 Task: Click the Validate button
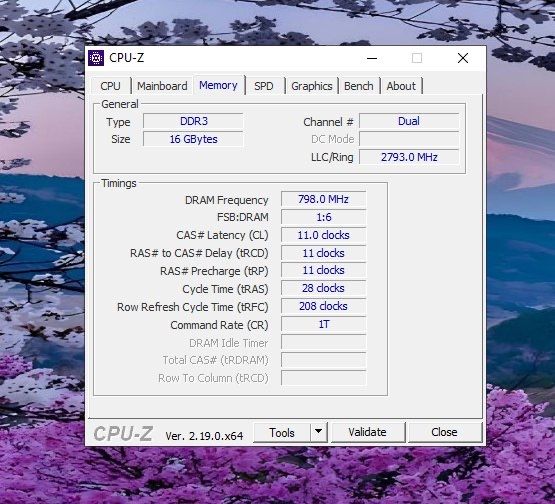pos(367,432)
